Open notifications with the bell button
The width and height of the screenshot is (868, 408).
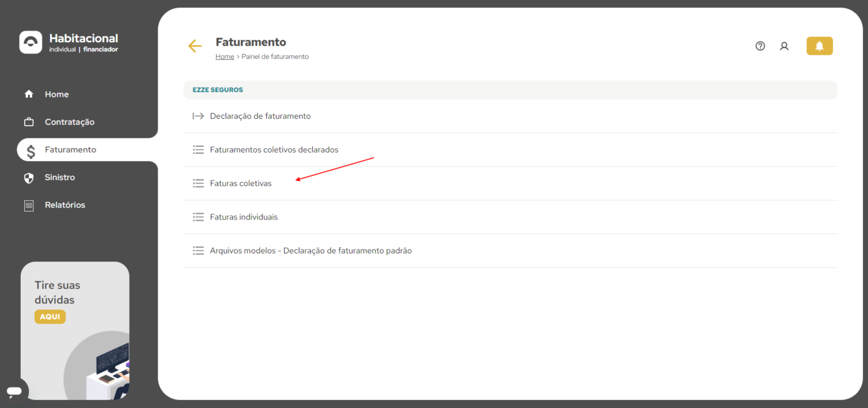coord(820,46)
